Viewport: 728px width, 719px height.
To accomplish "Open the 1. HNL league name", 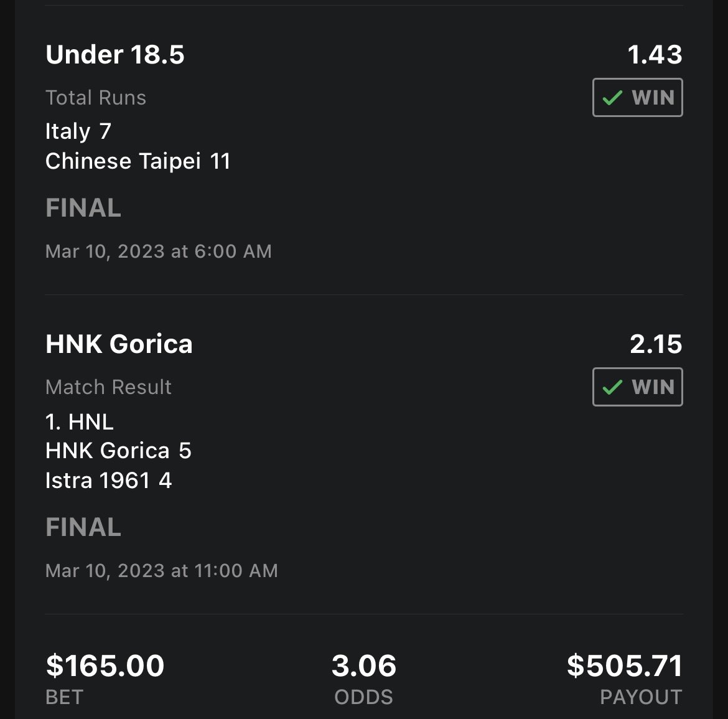I will (x=80, y=422).
